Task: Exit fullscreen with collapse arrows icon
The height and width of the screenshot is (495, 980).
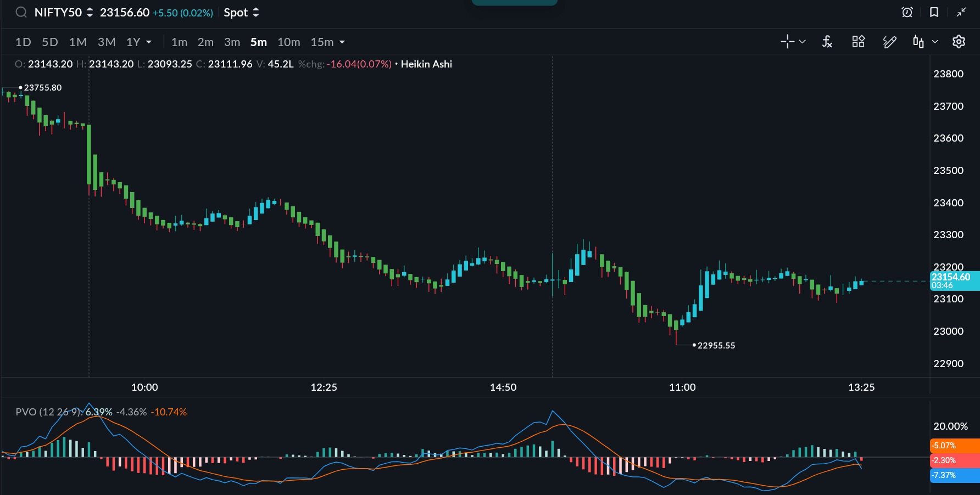Action: pyautogui.click(x=961, y=12)
